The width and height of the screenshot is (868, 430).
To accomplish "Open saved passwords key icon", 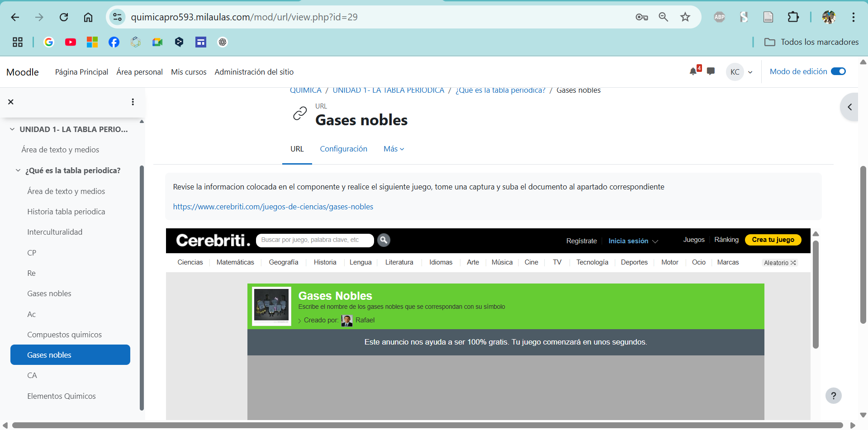I will pyautogui.click(x=641, y=17).
